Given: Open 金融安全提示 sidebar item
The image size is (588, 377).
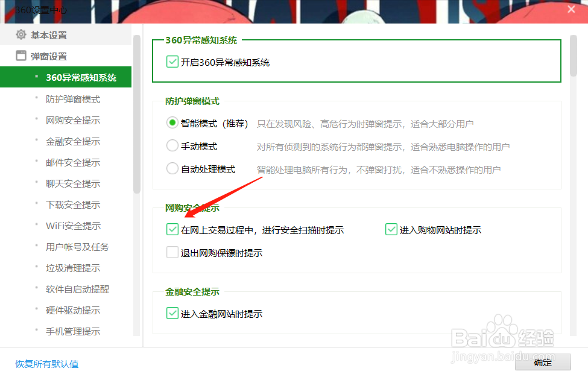Looking at the screenshot, I should pyautogui.click(x=73, y=141).
